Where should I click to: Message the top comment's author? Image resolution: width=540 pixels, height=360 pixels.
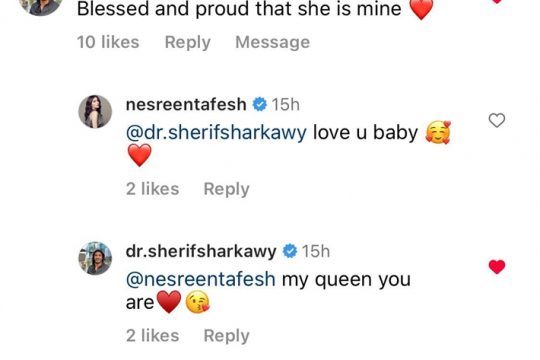click(272, 43)
